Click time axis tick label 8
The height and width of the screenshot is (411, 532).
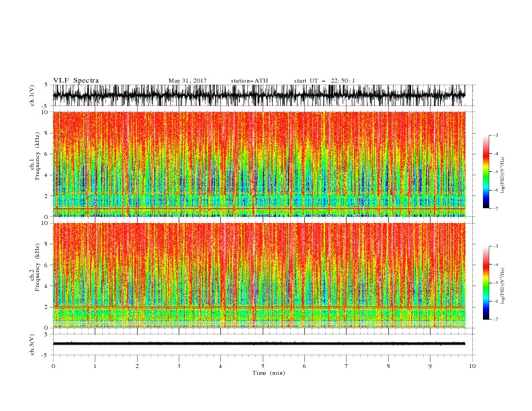tap(388, 366)
